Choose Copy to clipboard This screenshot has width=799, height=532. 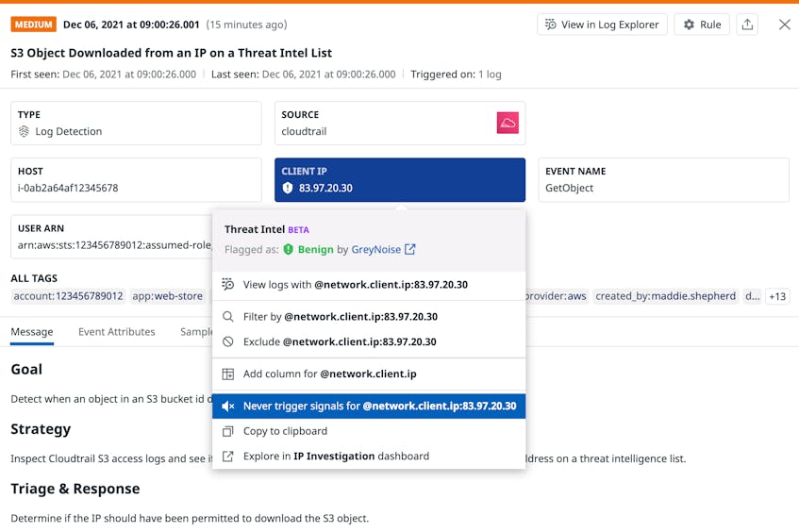click(369, 431)
